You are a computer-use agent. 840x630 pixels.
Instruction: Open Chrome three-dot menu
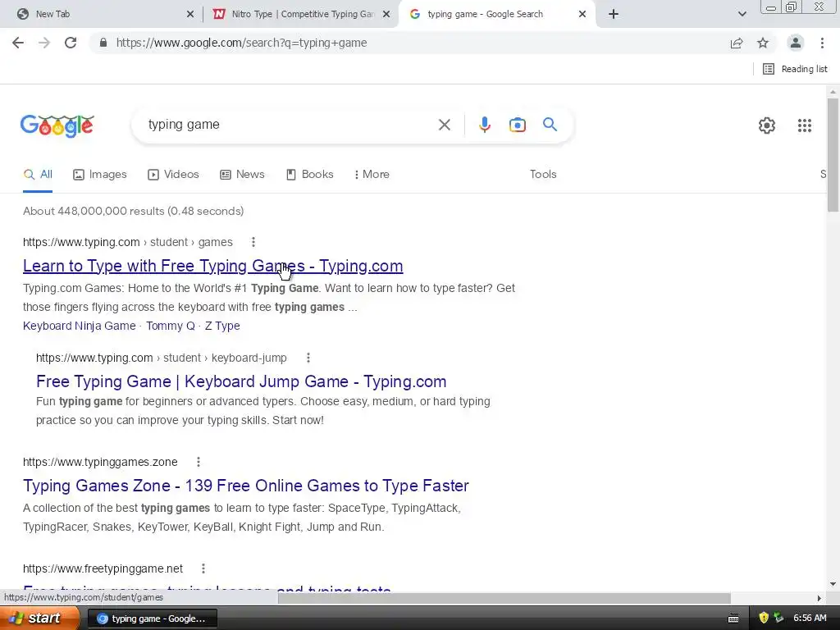[822, 43]
